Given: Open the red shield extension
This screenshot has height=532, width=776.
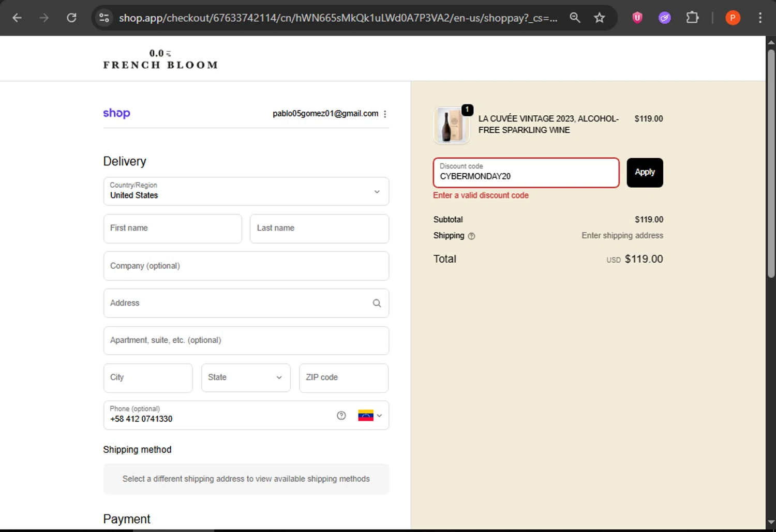Looking at the screenshot, I should coord(637,18).
